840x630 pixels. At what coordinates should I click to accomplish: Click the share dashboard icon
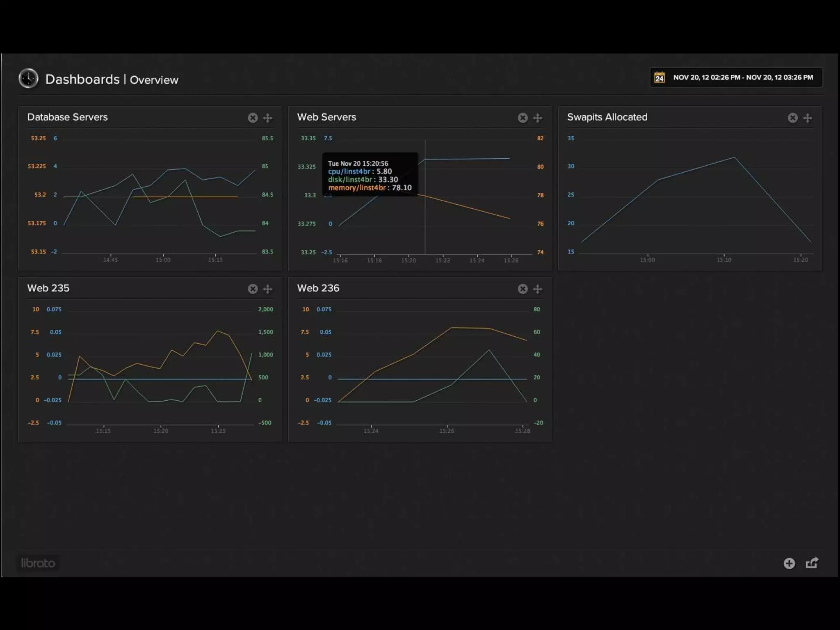pos(812,563)
